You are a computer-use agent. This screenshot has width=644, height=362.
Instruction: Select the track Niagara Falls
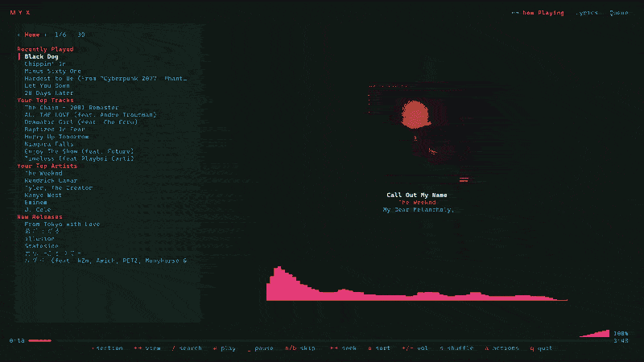(x=48, y=144)
